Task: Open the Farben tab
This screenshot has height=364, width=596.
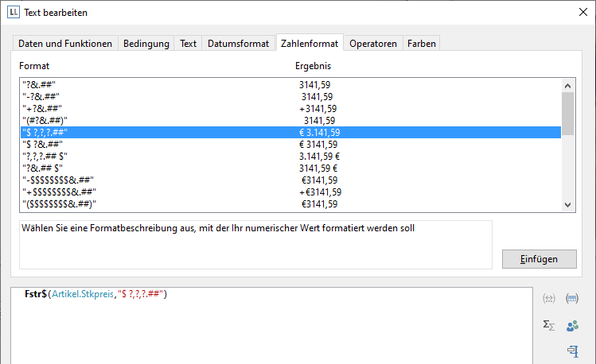Action: click(421, 44)
